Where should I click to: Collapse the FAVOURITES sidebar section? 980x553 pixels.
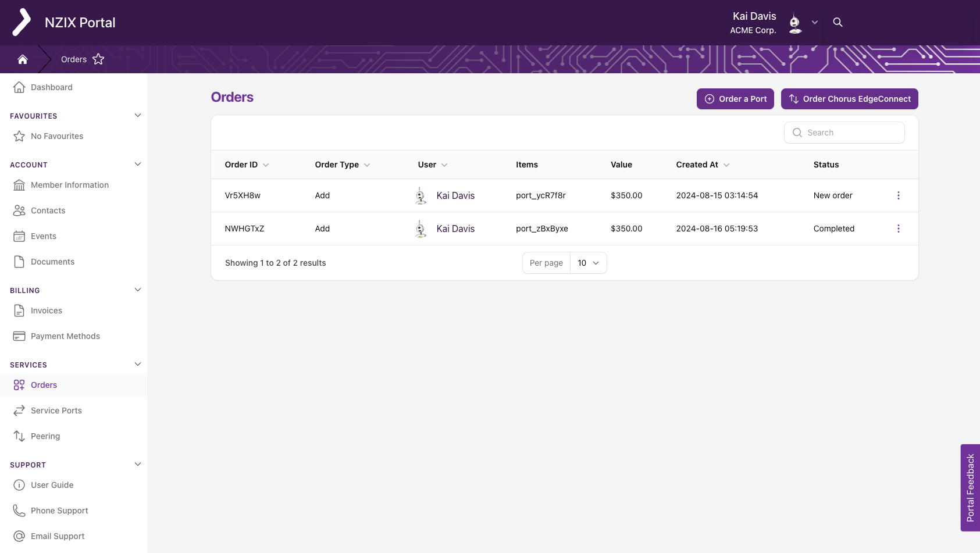coord(138,115)
